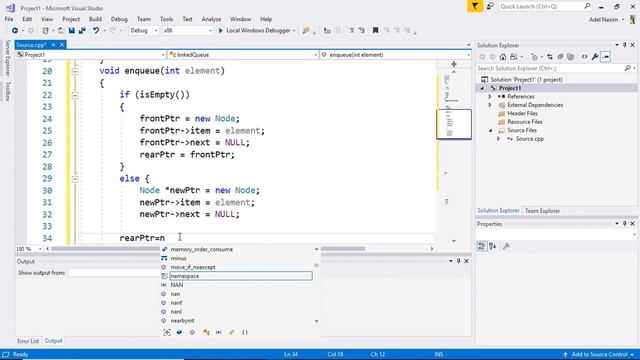
Task: Open the x86 platform dropdown
Action: click(187, 31)
